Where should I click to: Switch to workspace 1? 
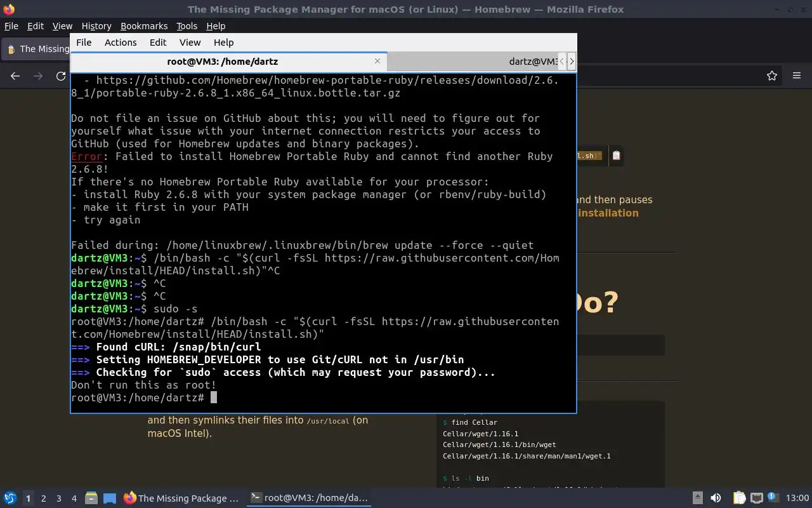pyautogui.click(x=28, y=498)
